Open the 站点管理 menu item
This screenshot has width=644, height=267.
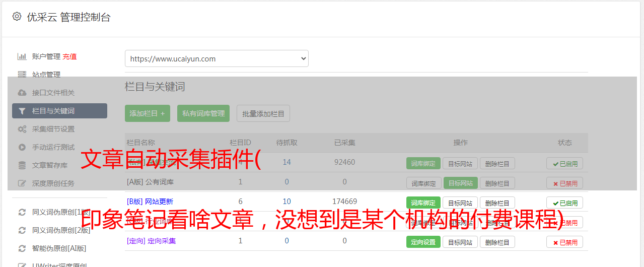pos(46,75)
